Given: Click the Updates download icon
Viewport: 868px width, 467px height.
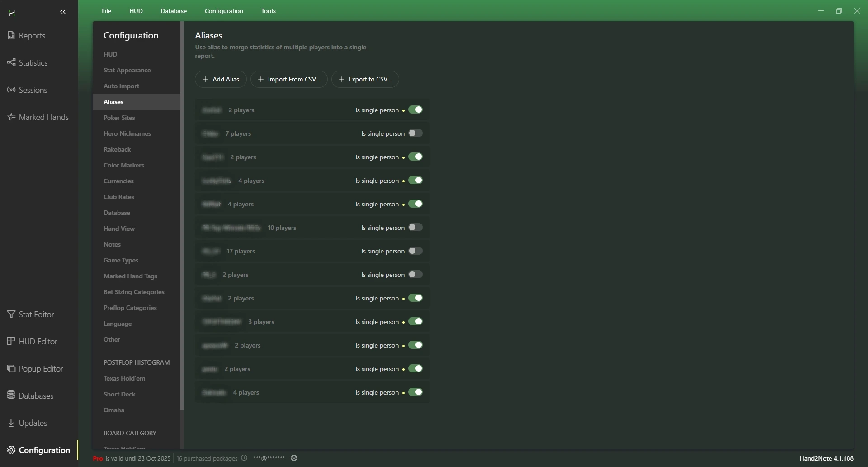Looking at the screenshot, I should 12,423.
